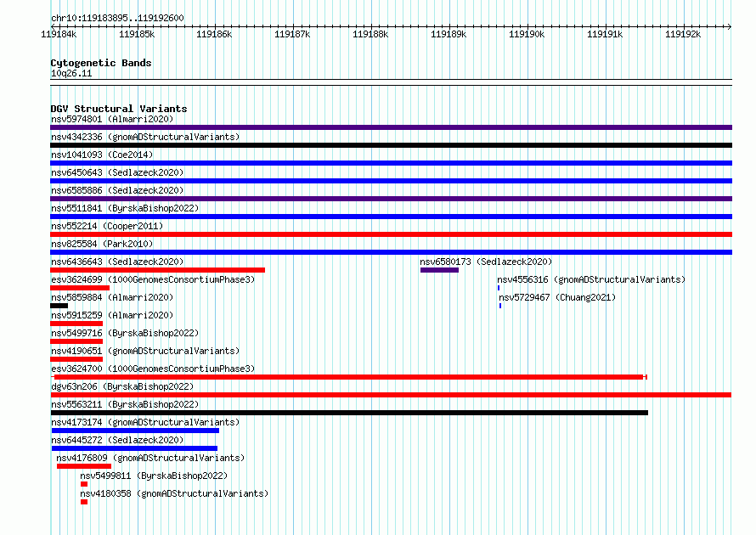Image resolution: width=756 pixels, height=535 pixels.
Task: Click the 119188k ruler tick label
Action: 370,34
